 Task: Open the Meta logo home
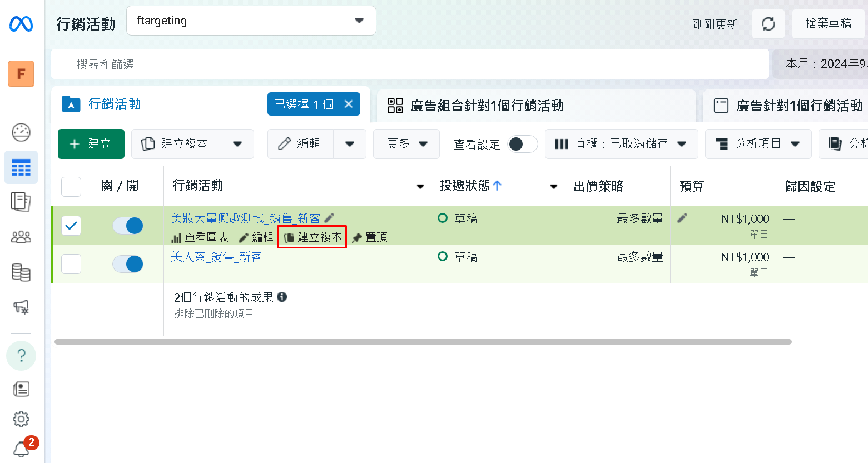click(x=21, y=24)
